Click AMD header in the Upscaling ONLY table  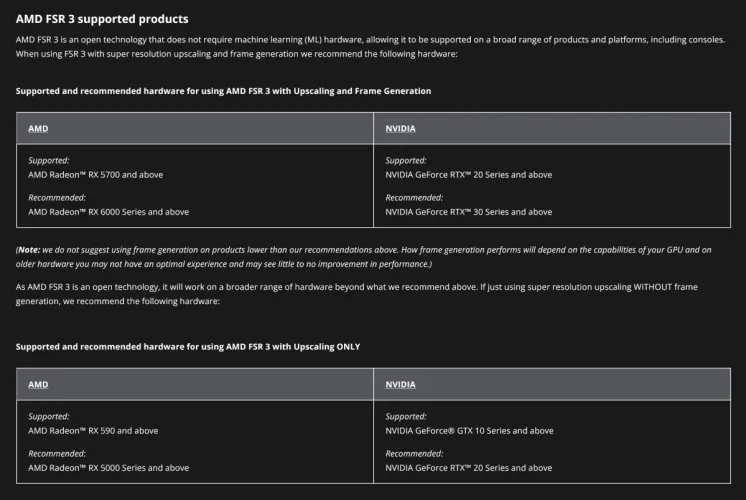click(38, 384)
